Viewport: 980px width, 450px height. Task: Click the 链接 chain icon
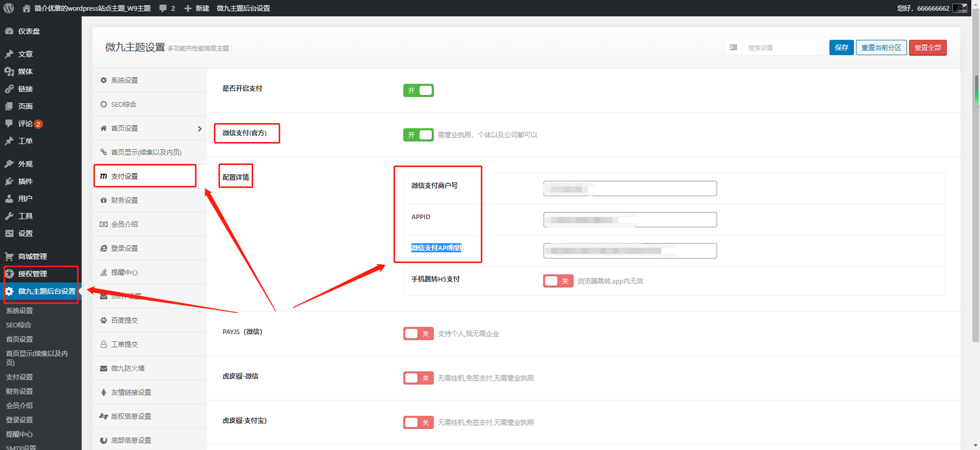[x=9, y=89]
